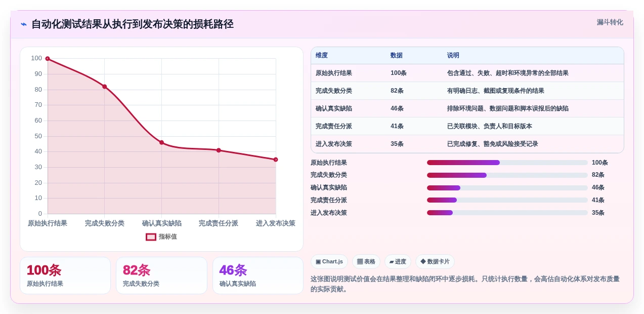Screen dimensions: 644x314
Task: Click description 排除环境问题、数据问题和脚本误报后的缺陷
Action: click(x=508, y=108)
